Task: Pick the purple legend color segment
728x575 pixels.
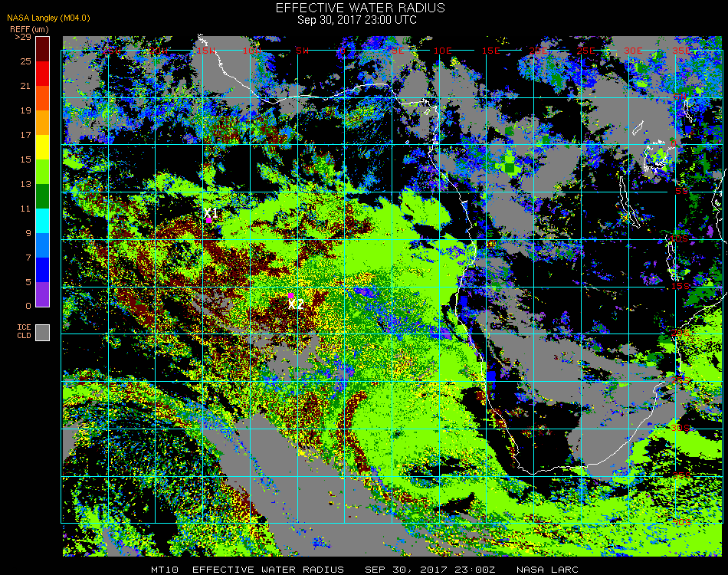Action: (43, 294)
